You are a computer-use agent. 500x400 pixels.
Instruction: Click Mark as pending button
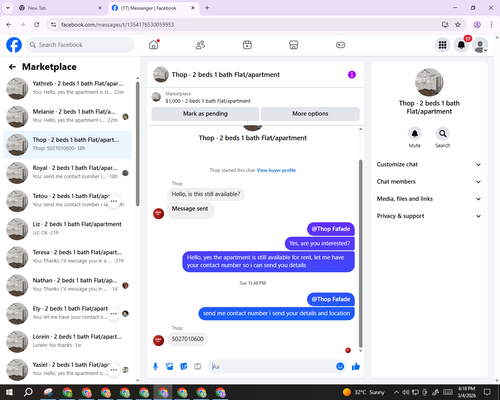click(205, 114)
